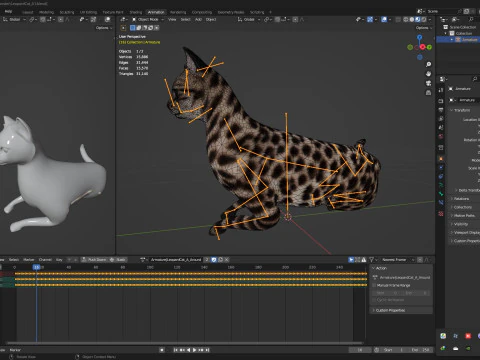The image size is (480, 360).
Task: Switch perspective/orthographic grid icon
Action: click(x=428, y=93)
